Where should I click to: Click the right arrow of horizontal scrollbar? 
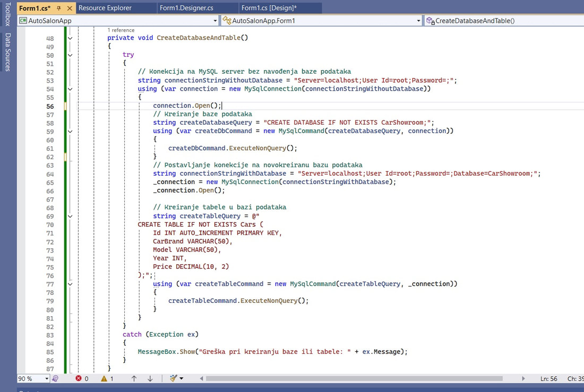click(x=523, y=379)
